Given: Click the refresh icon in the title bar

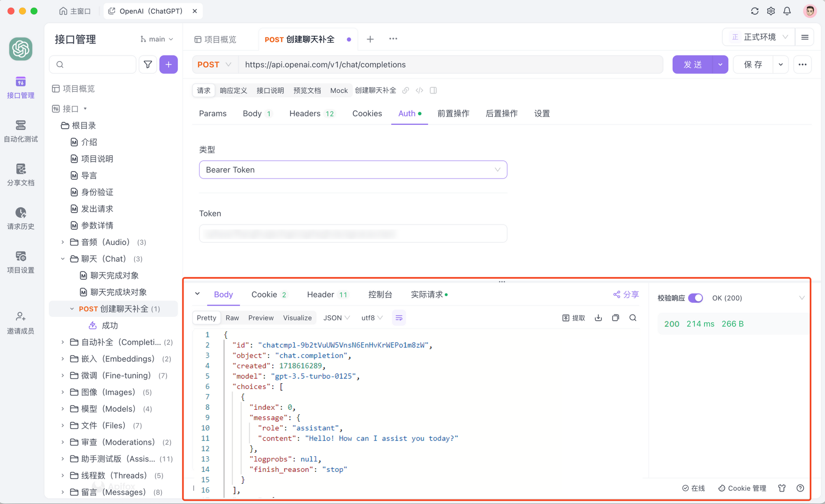Looking at the screenshot, I should (754, 11).
